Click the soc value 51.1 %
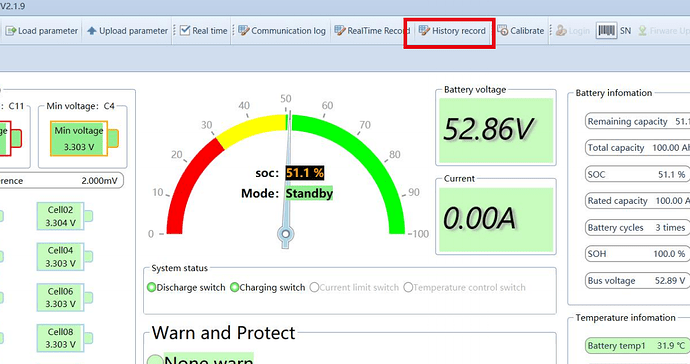Image resolution: width=690 pixels, height=364 pixels. pos(305,173)
